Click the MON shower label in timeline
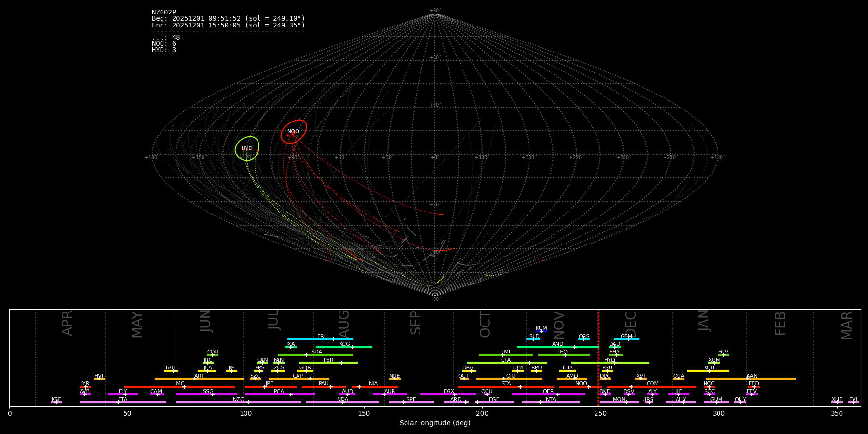The height and width of the screenshot is (434, 868). tap(619, 400)
